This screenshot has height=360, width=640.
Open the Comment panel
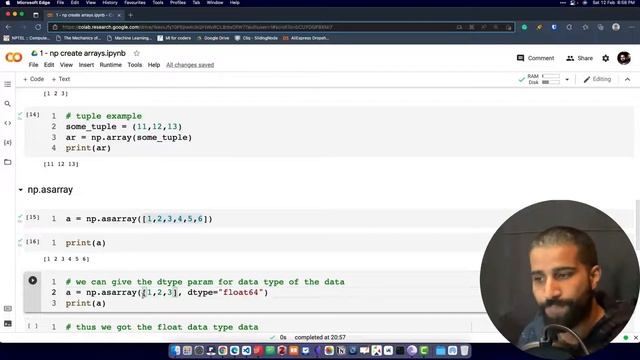(x=536, y=58)
